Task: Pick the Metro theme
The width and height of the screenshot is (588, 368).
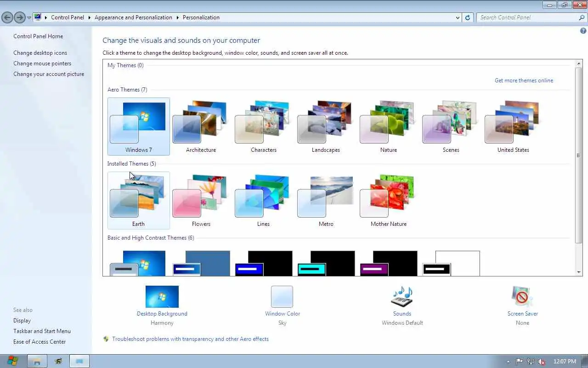Action: 326,200
